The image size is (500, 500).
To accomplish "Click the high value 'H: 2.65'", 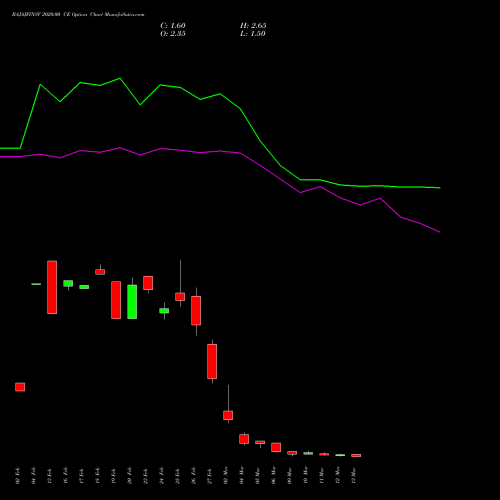I will 253,25.
